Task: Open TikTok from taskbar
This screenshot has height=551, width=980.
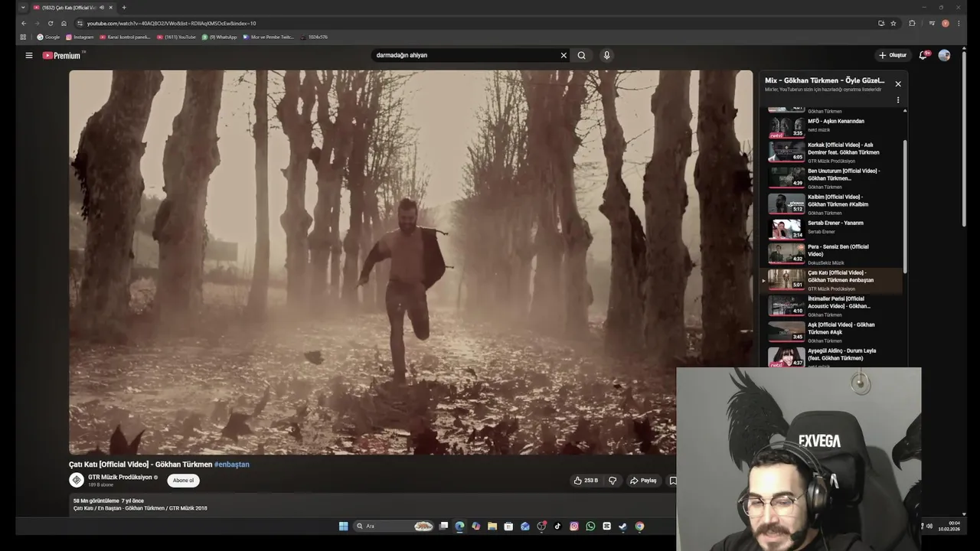Action: point(557,526)
